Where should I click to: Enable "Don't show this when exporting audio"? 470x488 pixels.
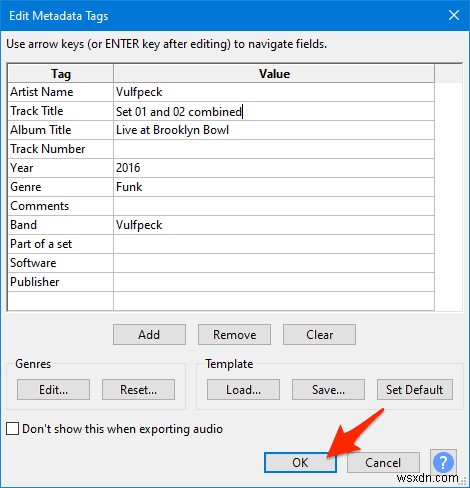tap(12, 429)
